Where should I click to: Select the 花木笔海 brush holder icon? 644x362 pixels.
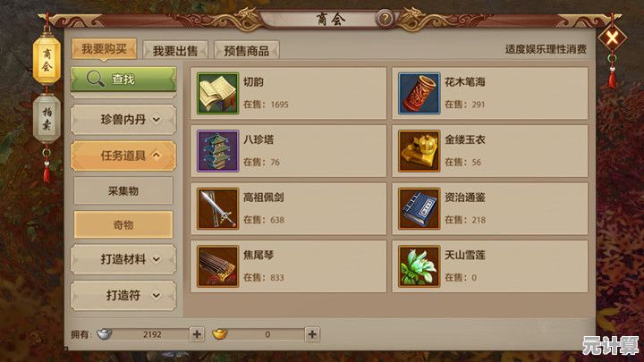[419, 93]
